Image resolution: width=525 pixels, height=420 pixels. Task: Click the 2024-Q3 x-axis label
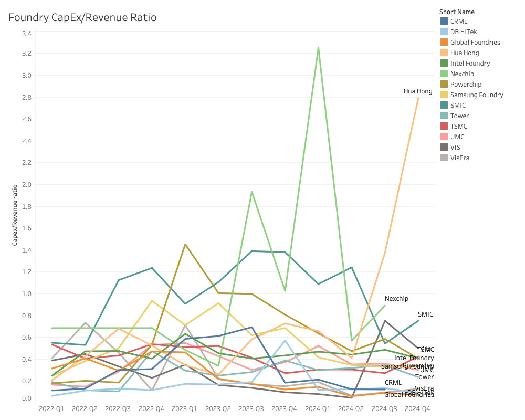coord(384,409)
